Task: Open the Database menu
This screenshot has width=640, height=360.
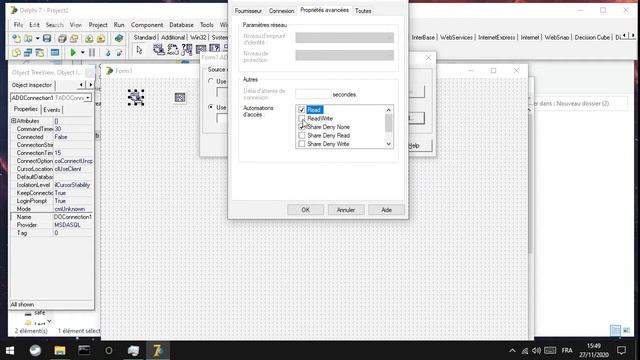Action: click(x=181, y=25)
